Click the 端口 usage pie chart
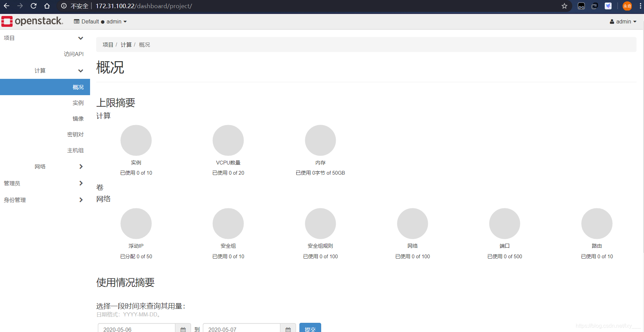This screenshot has height=332, width=644. click(505, 224)
